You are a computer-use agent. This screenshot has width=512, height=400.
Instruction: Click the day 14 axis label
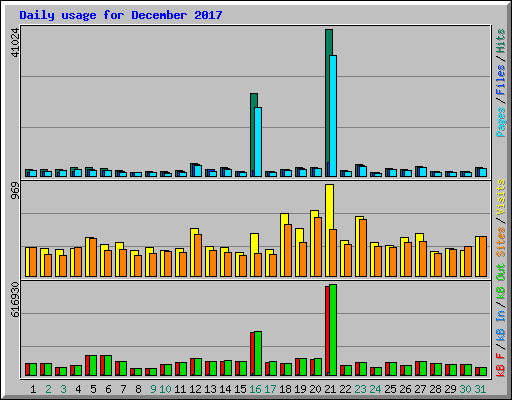click(x=225, y=389)
